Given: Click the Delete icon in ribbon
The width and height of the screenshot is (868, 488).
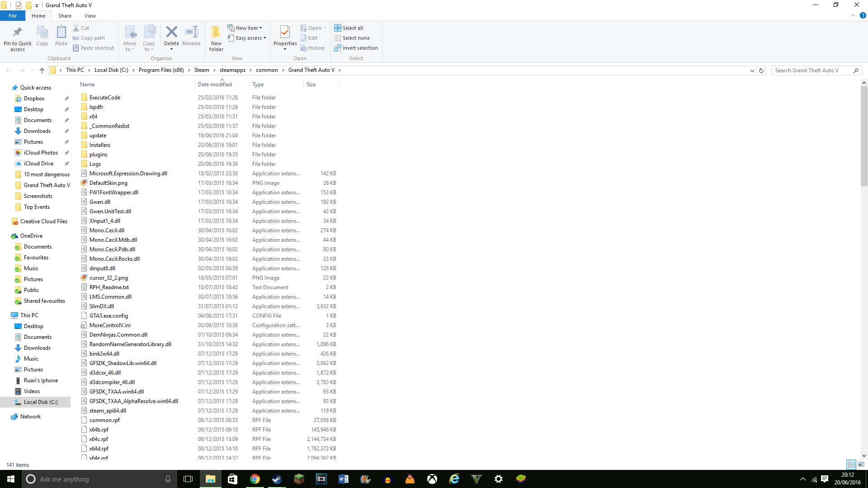Looking at the screenshot, I should click(171, 33).
